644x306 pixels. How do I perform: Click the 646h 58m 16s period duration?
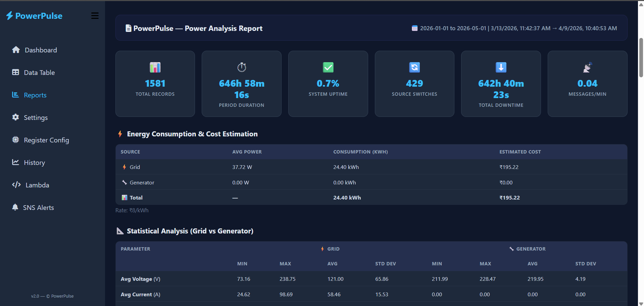[x=242, y=89]
